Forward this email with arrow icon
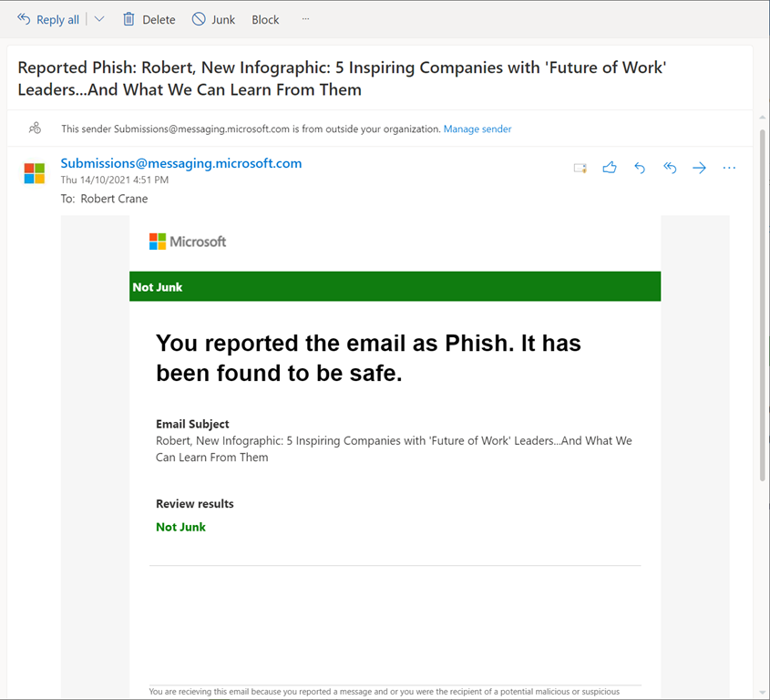Image resolution: width=770 pixels, height=700 pixels. 699,168
